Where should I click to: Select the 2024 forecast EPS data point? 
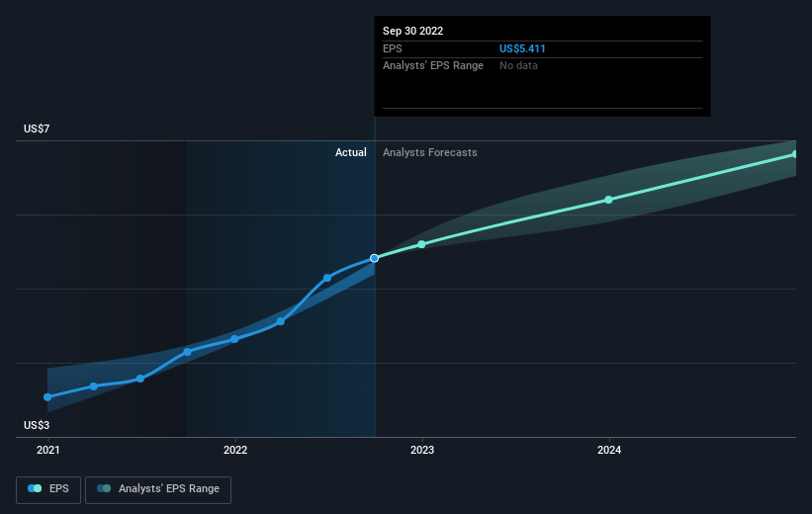coord(609,200)
